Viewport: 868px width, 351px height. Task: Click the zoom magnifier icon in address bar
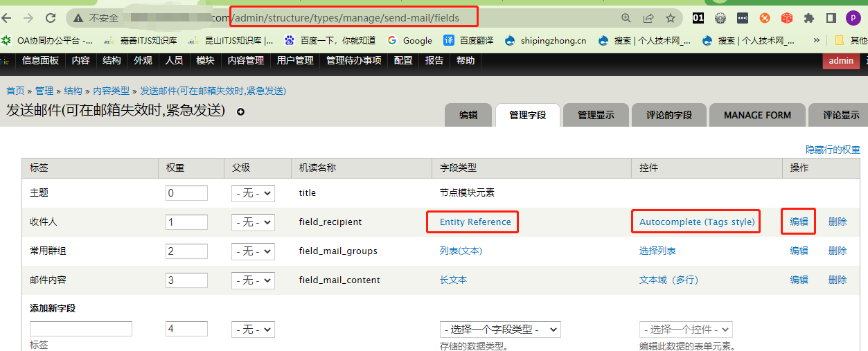(626, 18)
